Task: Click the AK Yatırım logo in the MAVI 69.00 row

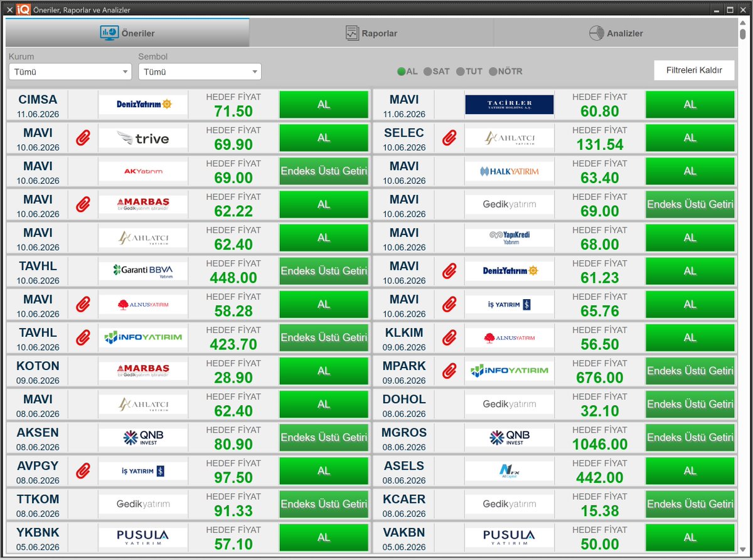Action: (143, 171)
